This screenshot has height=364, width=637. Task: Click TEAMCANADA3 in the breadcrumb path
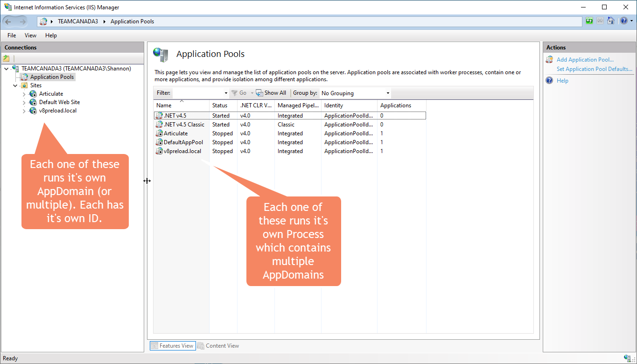78,21
